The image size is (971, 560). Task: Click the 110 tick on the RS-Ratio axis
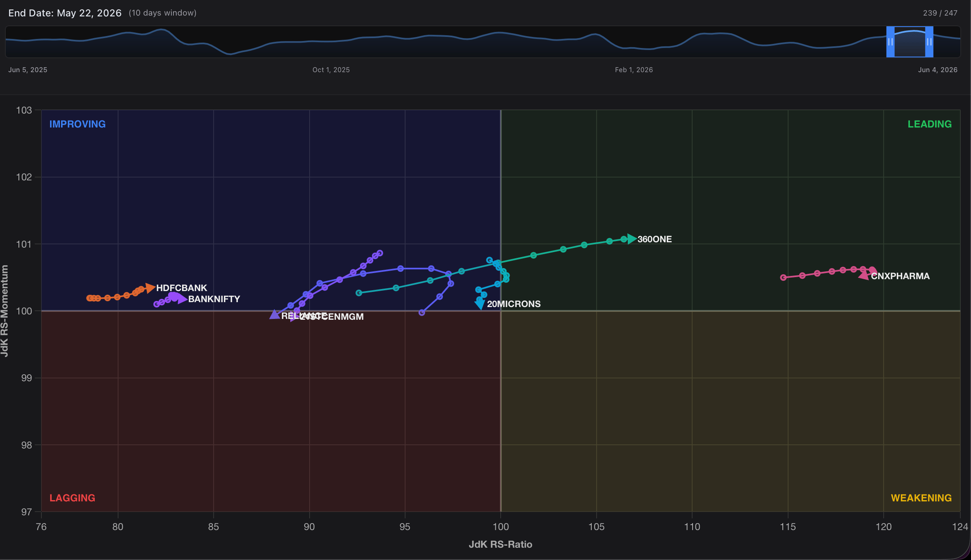tap(692, 527)
